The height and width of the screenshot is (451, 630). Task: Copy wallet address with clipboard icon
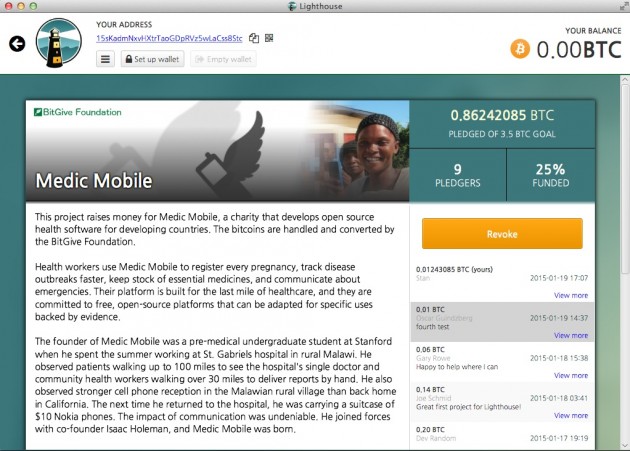click(254, 38)
